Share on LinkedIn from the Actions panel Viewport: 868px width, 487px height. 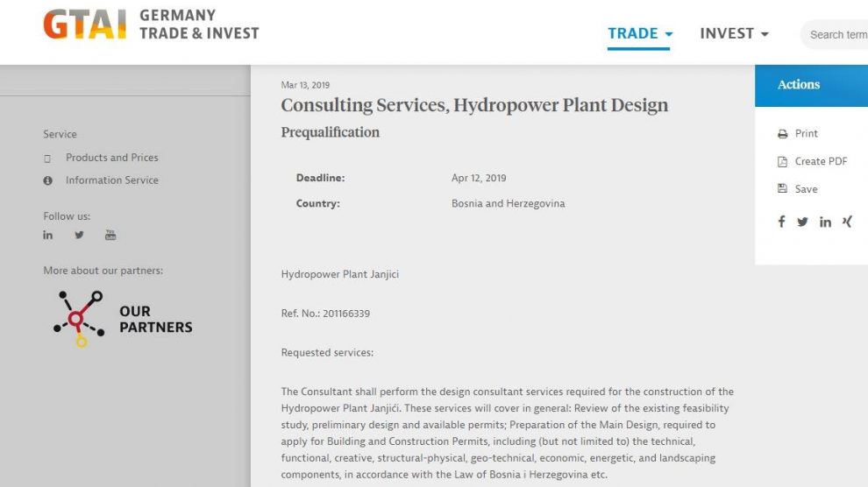[x=825, y=222]
